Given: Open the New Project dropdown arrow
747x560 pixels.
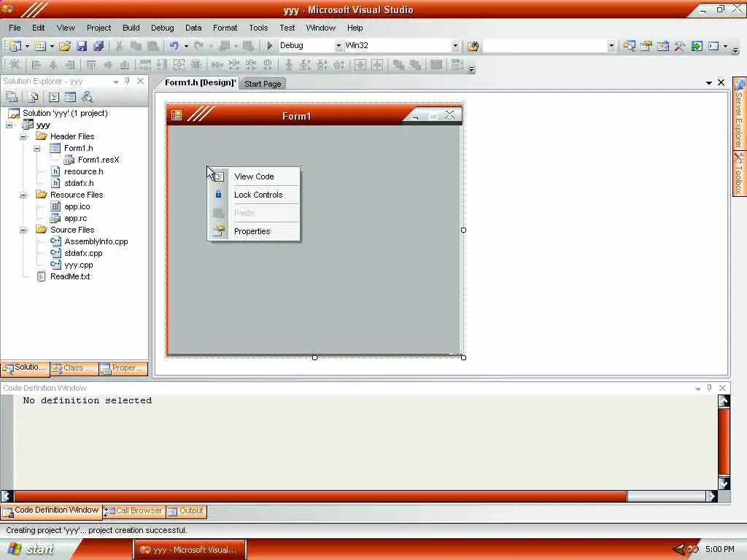Looking at the screenshot, I should pyautogui.click(x=27, y=46).
